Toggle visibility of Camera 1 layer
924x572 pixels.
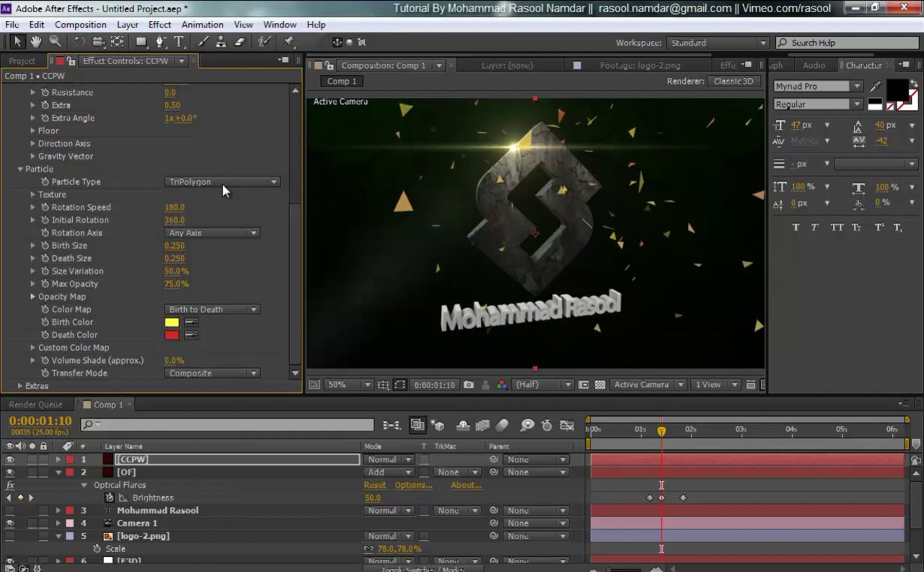(x=10, y=523)
